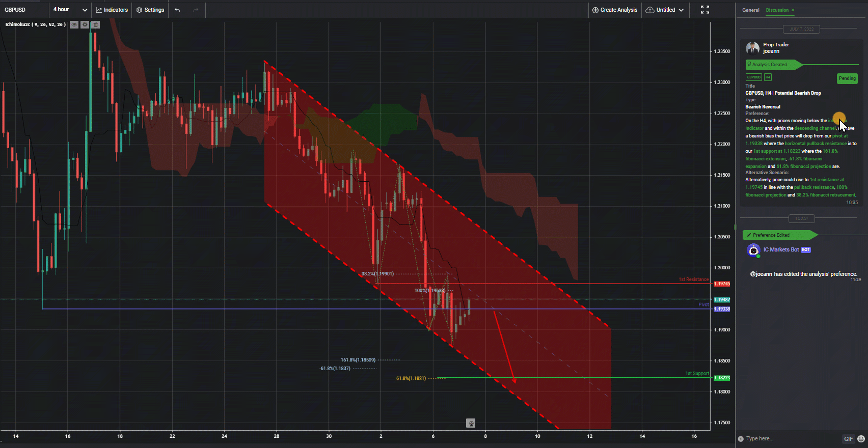The height and width of the screenshot is (448, 868).
Task: View joeann's profile avatar
Action: click(x=752, y=48)
